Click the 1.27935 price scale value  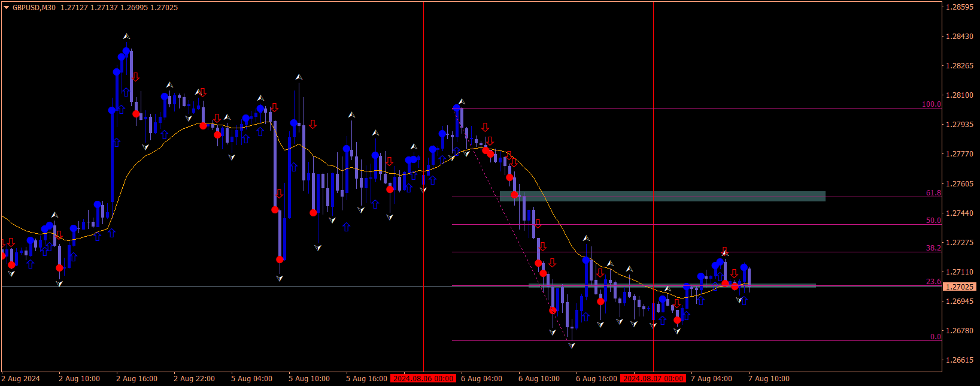click(x=960, y=125)
